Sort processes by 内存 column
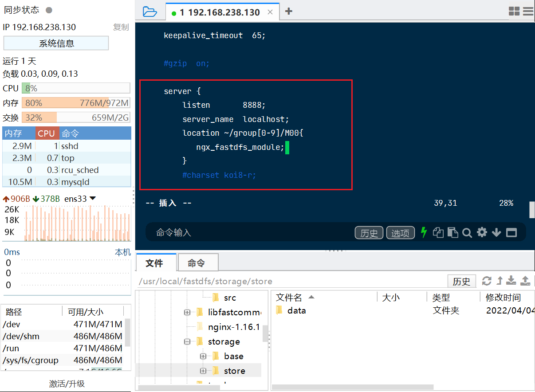The image size is (535, 392). tap(19, 133)
